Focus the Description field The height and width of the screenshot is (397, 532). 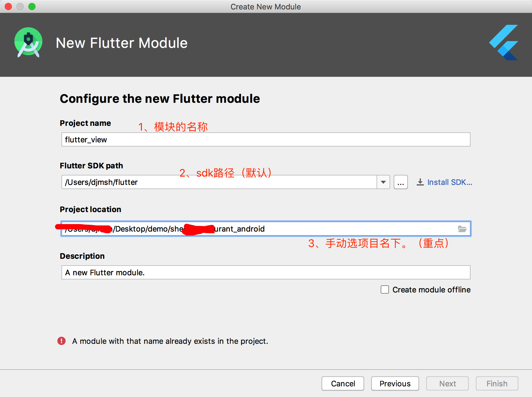(266, 272)
